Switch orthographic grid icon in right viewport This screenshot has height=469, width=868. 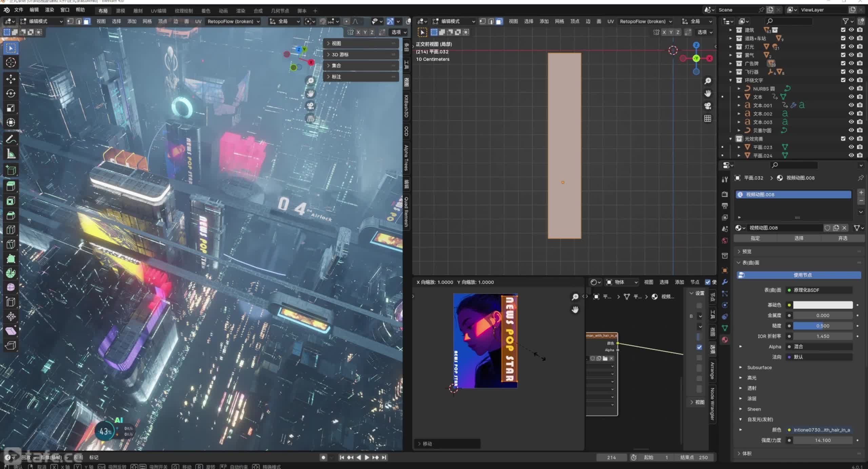pos(708,119)
